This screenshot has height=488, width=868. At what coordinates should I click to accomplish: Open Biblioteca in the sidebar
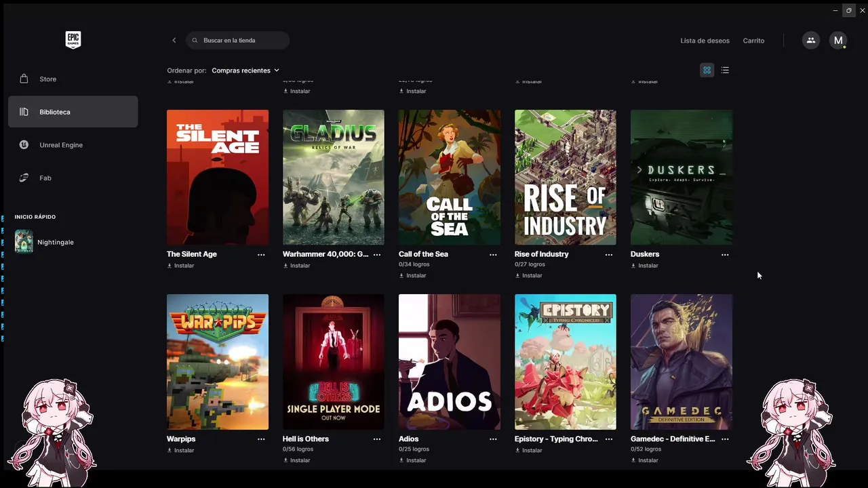(73, 112)
